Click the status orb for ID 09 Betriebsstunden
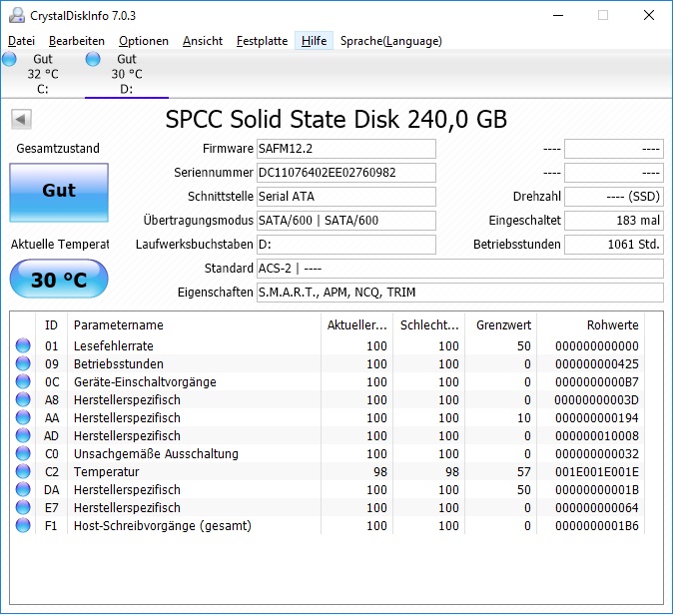 click(23, 363)
